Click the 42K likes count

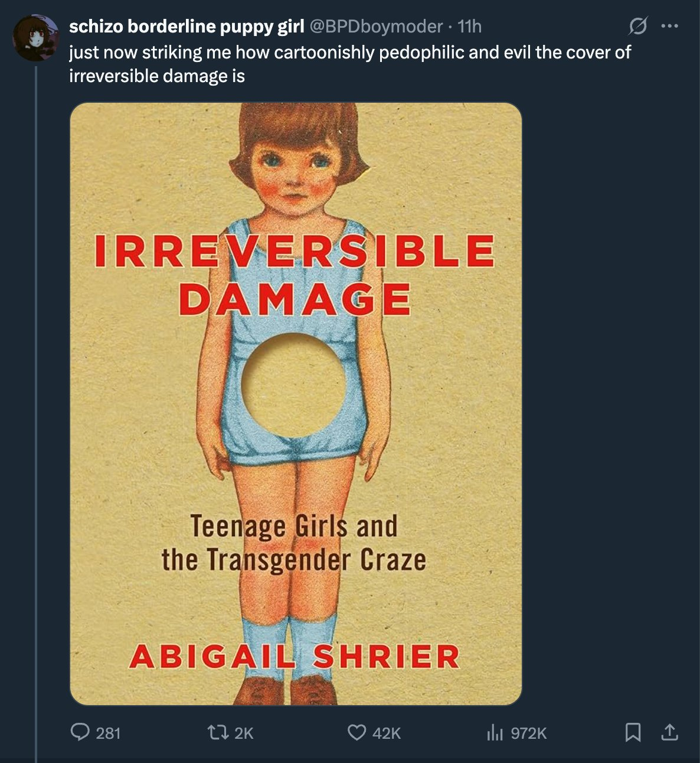click(x=387, y=733)
